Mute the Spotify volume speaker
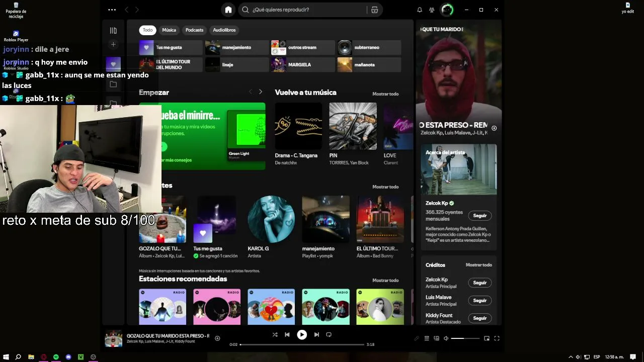 click(446, 338)
